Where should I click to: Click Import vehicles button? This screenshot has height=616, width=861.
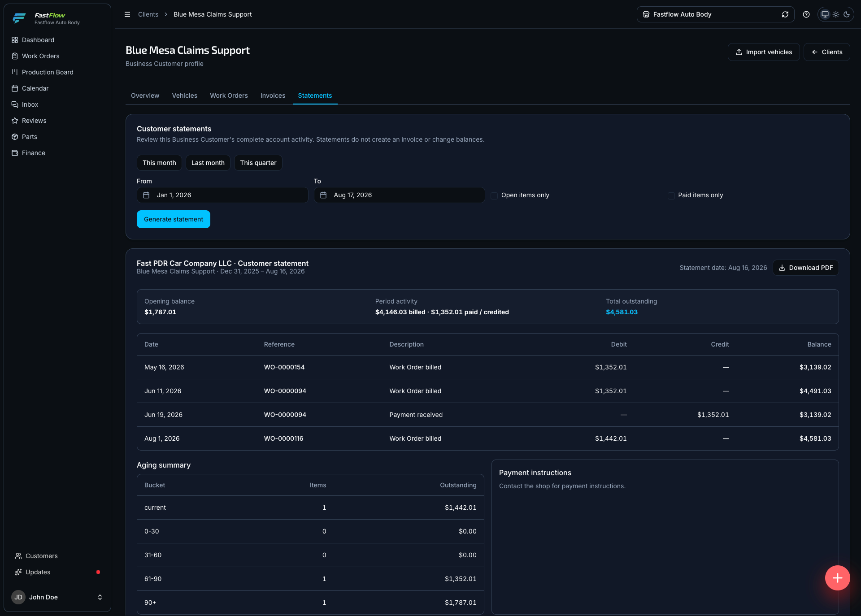(763, 52)
